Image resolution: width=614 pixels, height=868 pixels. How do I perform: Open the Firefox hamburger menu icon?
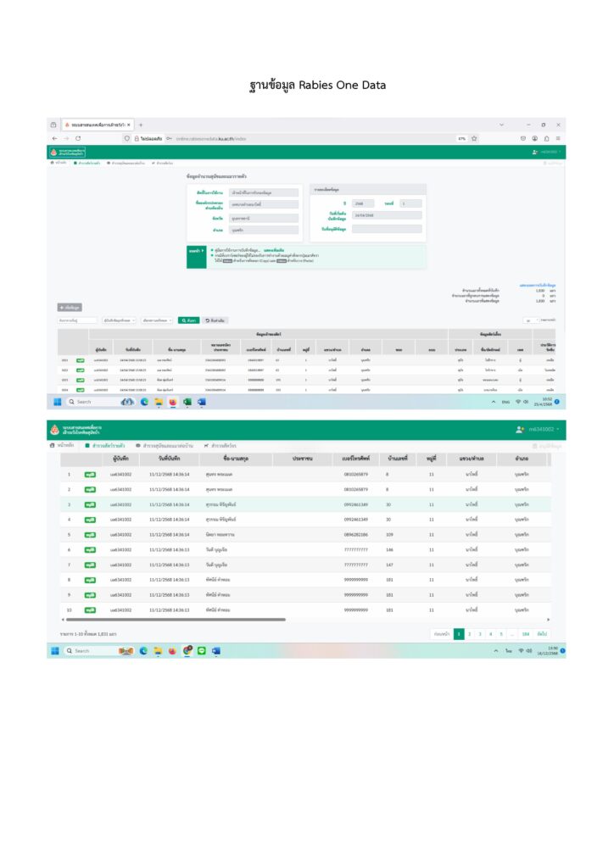point(558,138)
